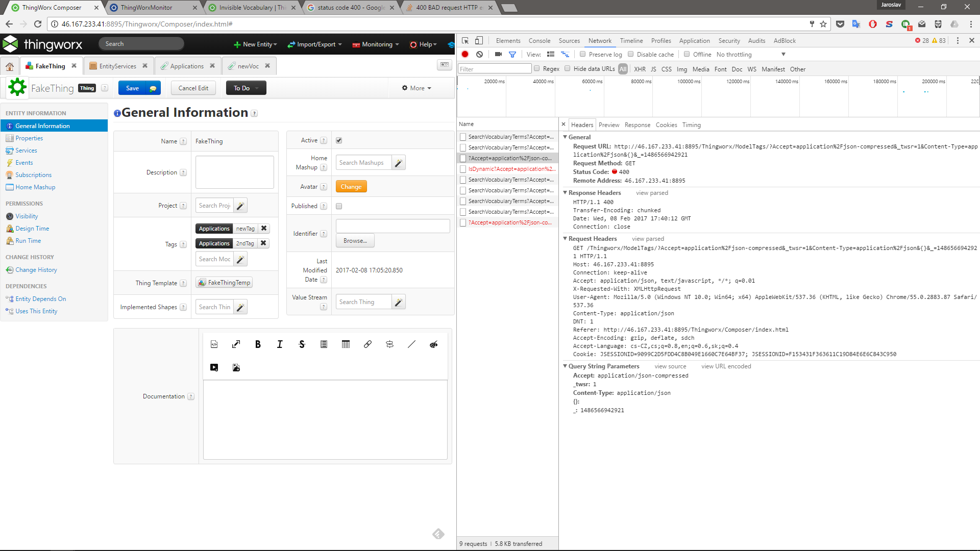980x551 pixels.
Task: Click the DevTools filter funnel icon
Action: tap(512, 55)
